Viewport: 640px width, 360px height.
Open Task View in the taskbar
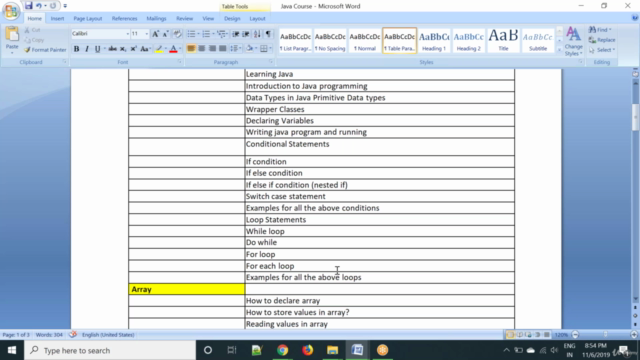click(x=232, y=350)
